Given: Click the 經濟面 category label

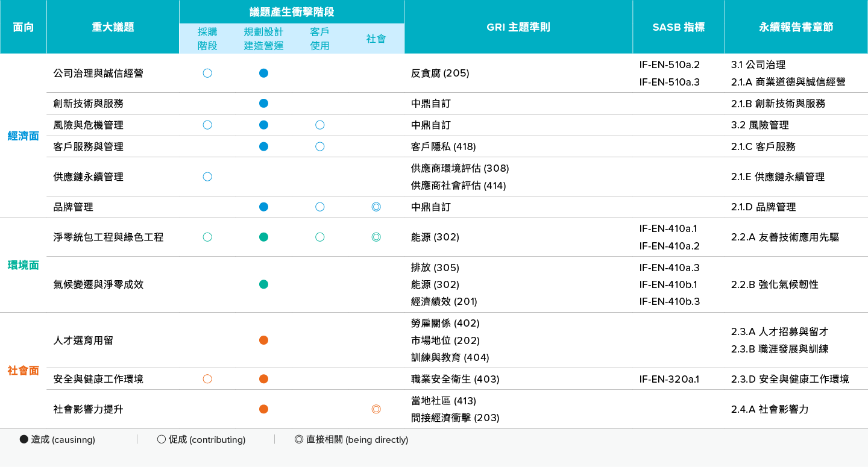Looking at the screenshot, I should (24, 136).
